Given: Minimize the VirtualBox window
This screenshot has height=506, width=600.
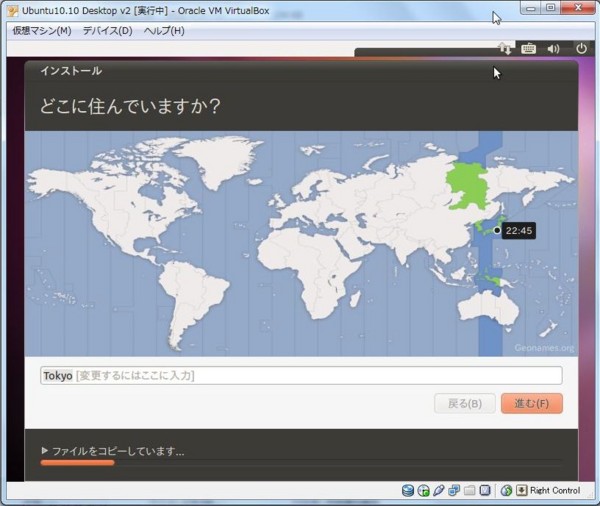Looking at the screenshot, I should point(531,8).
